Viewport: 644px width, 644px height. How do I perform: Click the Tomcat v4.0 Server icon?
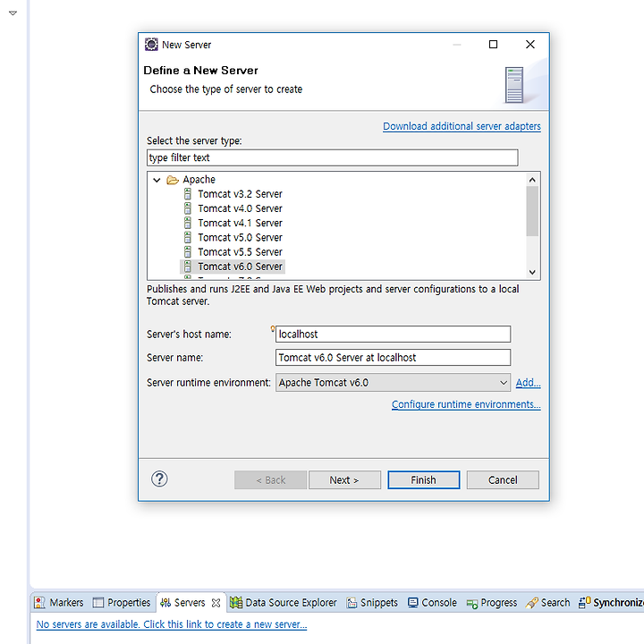click(188, 208)
